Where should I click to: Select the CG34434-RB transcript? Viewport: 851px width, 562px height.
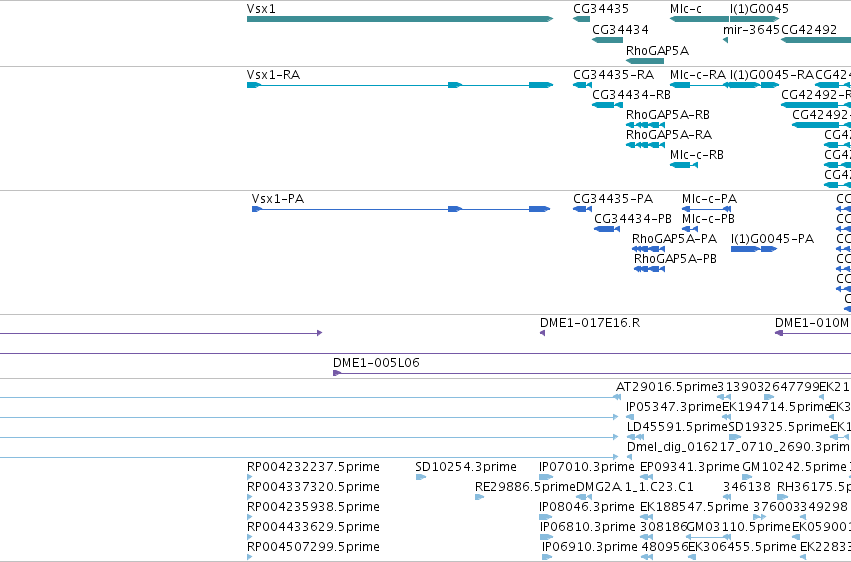(607, 105)
